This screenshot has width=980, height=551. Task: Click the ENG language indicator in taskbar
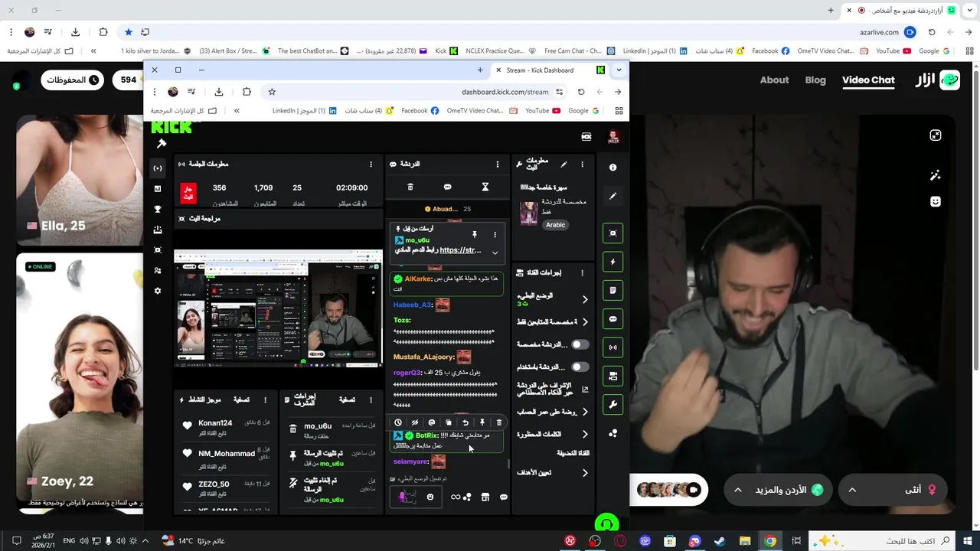coord(69,541)
